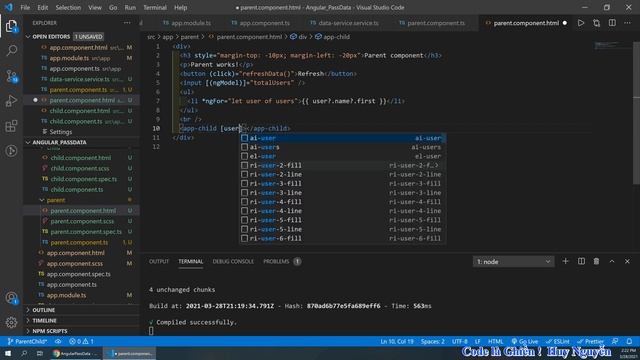
Task: Show more details for ri-user-2-fill
Action: tap(436, 165)
